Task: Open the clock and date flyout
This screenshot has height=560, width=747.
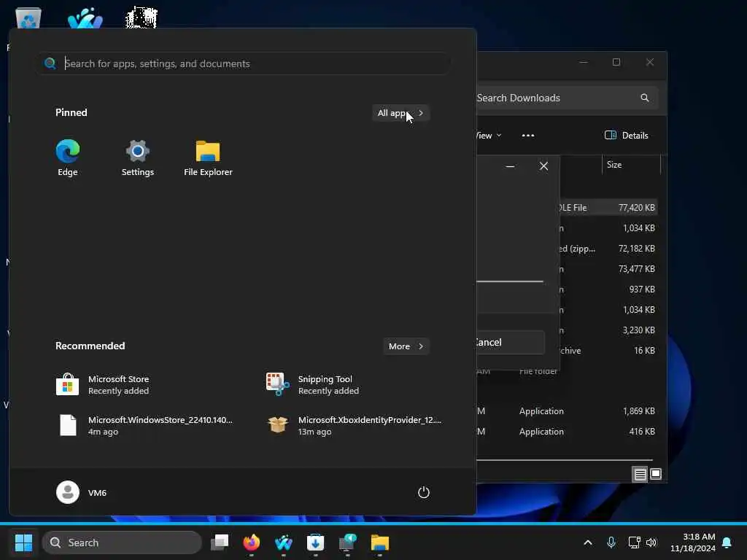Action: (693, 542)
